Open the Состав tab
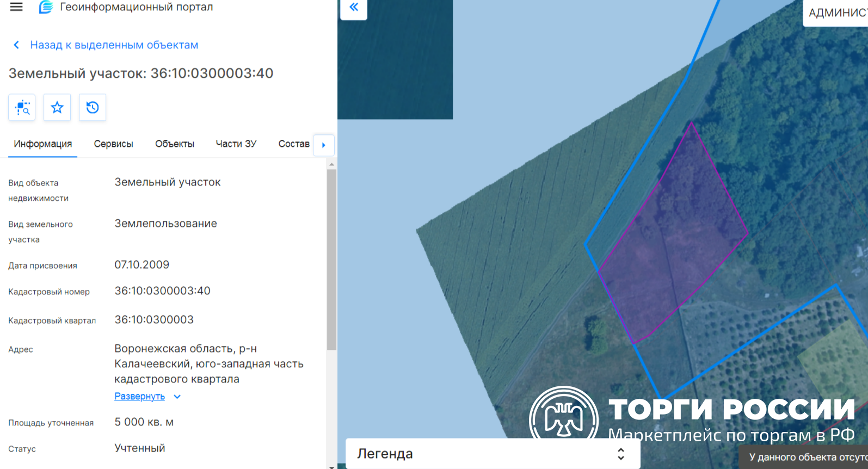 click(x=294, y=144)
